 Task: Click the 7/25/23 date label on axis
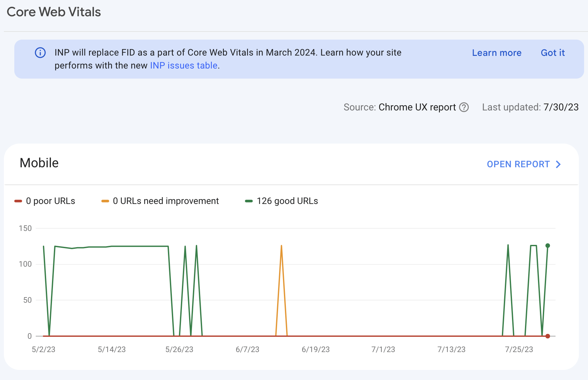click(519, 349)
